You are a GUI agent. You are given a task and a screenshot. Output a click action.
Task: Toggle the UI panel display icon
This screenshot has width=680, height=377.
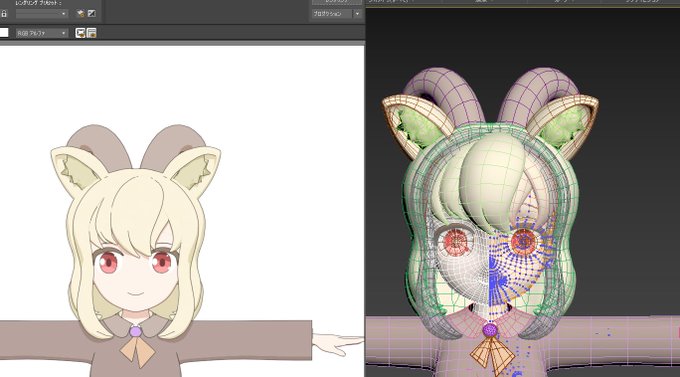coord(92,33)
